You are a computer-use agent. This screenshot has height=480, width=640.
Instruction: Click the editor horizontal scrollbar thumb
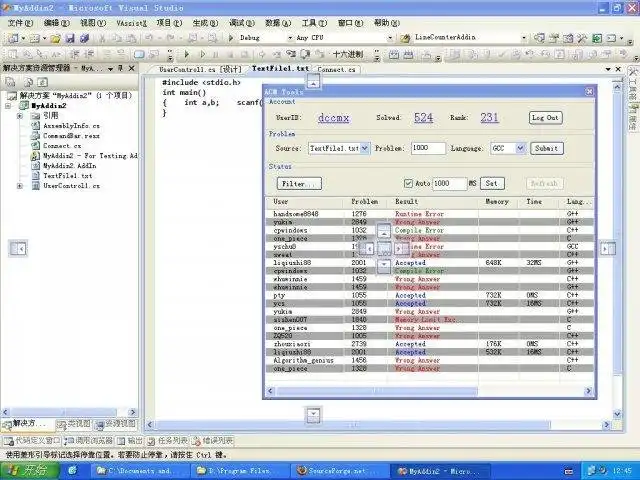coord(353,425)
